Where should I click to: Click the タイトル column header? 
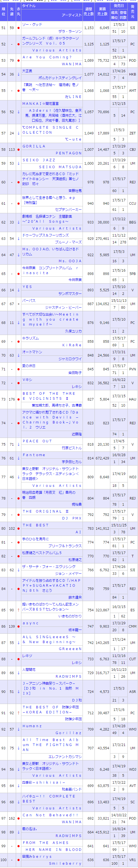pos(29,6)
